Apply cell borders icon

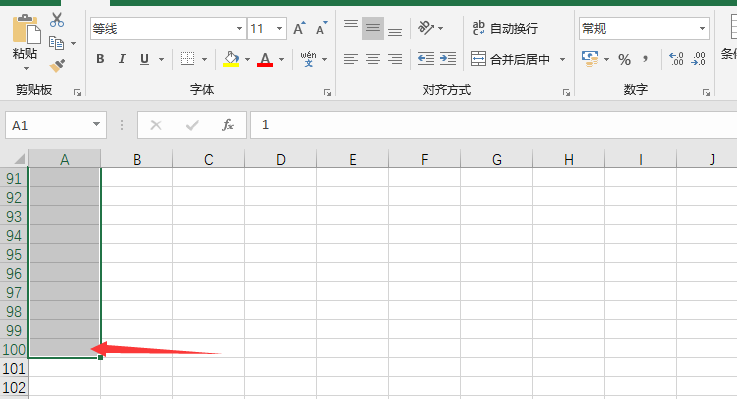(x=188, y=59)
